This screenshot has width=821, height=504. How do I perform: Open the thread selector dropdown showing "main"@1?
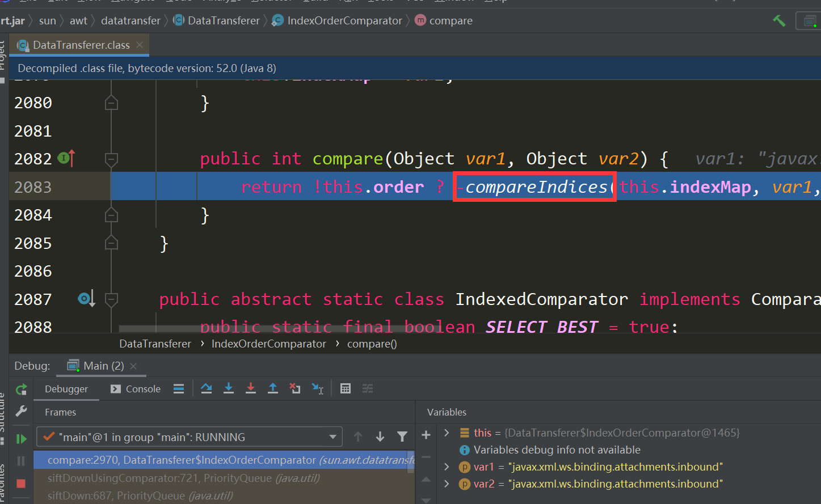click(x=190, y=437)
